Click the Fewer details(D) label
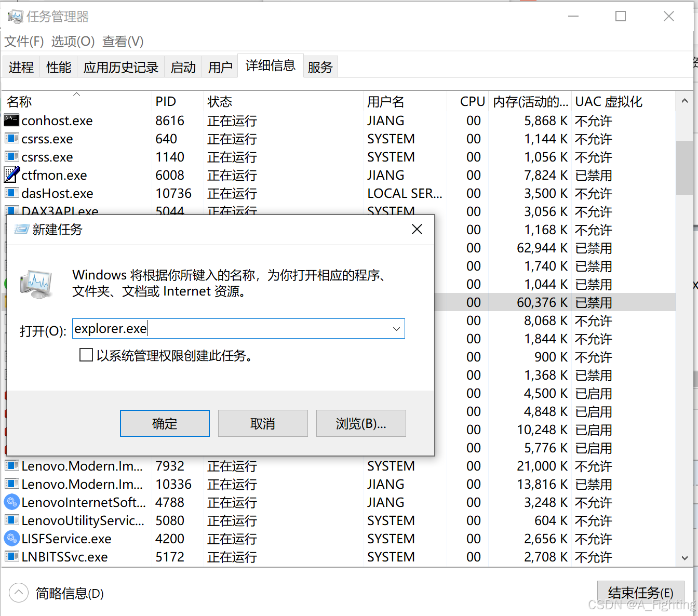 pyautogui.click(x=70, y=593)
